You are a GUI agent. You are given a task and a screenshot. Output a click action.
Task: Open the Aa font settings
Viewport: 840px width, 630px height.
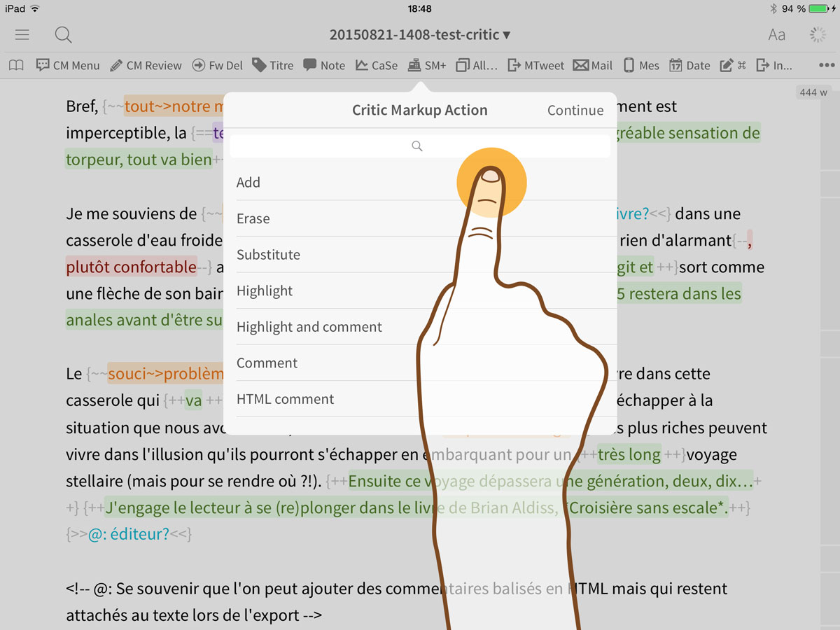click(x=777, y=35)
